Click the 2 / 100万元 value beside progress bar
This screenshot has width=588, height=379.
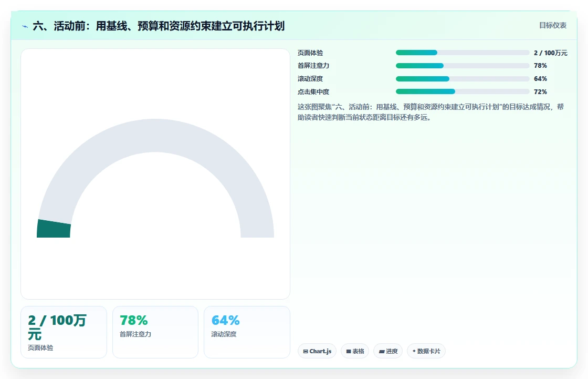551,53
